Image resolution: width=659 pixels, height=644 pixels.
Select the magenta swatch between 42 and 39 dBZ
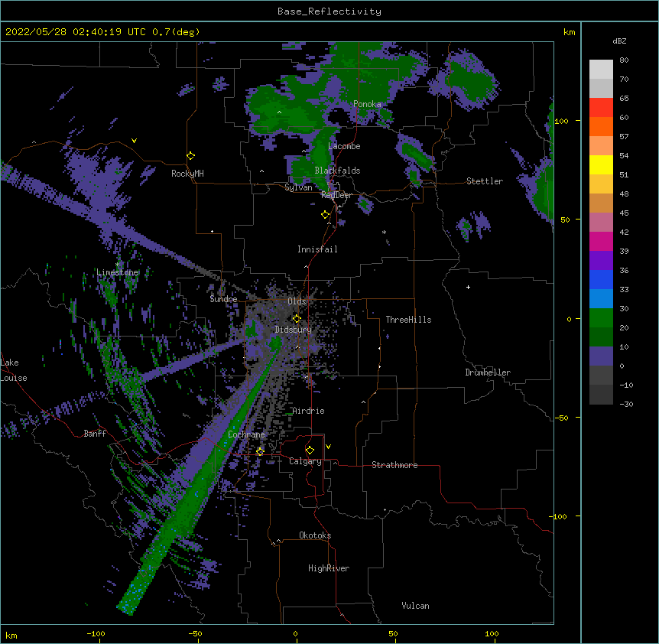click(601, 241)
